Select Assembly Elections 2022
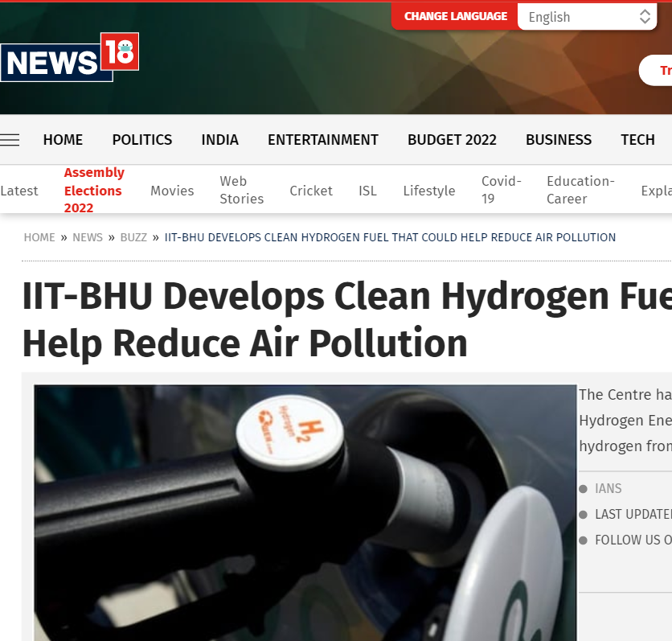Image resolution: width=672 pixels, height=641 pixels. point(94,191)
